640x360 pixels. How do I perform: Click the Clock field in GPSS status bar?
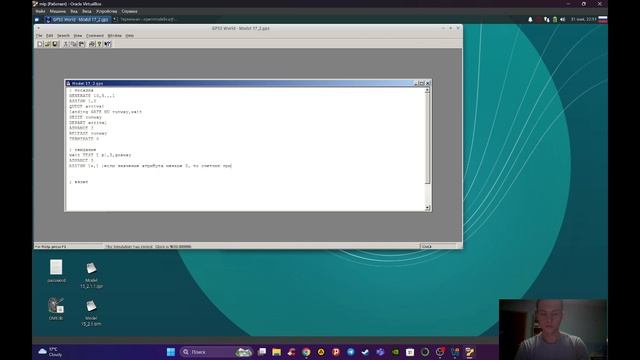pos(438,247)
